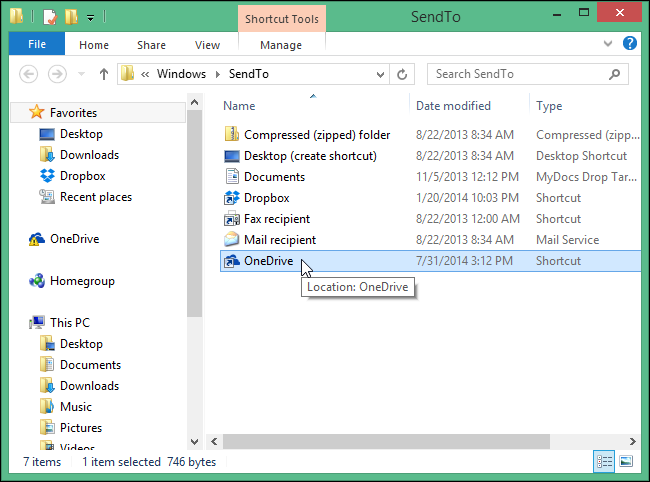Select the Shortcut Tools contextual tab
The image size is (650, 482).
coord(282,19)
